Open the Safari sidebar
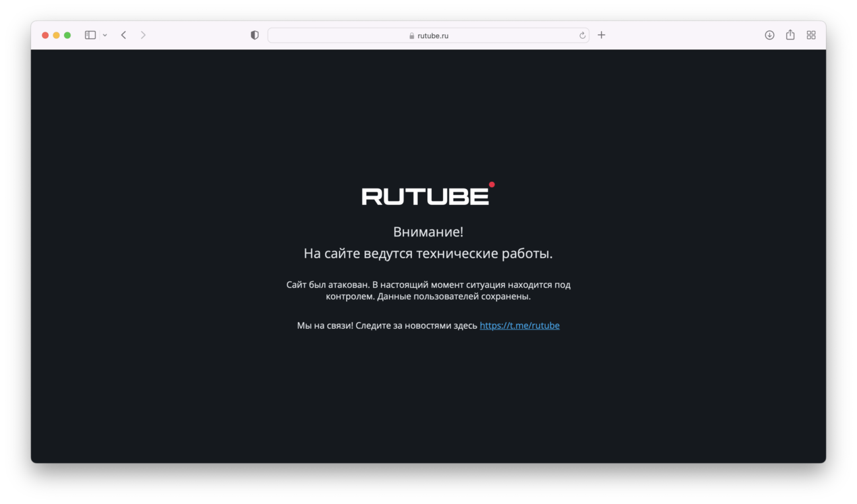Screen dimensions: 857x504 pyautogui.click(x=89, y=34)
